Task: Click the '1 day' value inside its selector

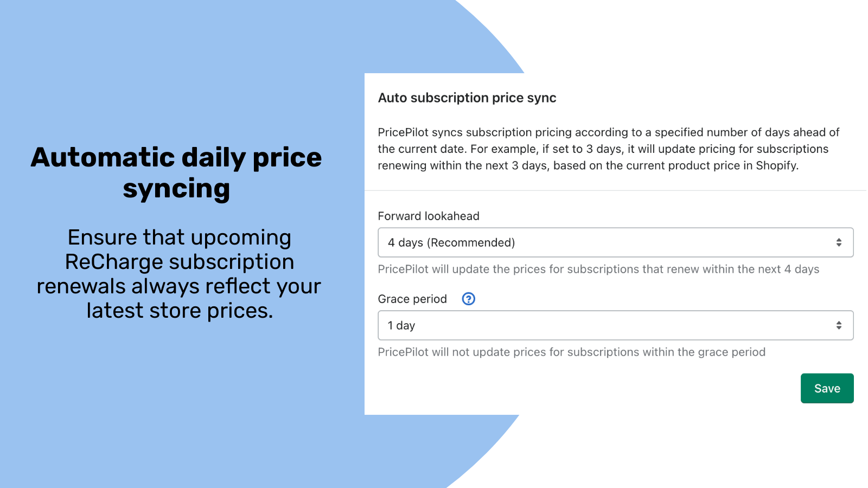Action: pos(401,325)
